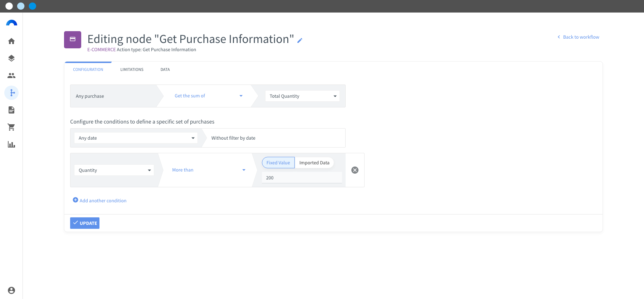Remove the Quantity condition row

(x=355, y=170)
